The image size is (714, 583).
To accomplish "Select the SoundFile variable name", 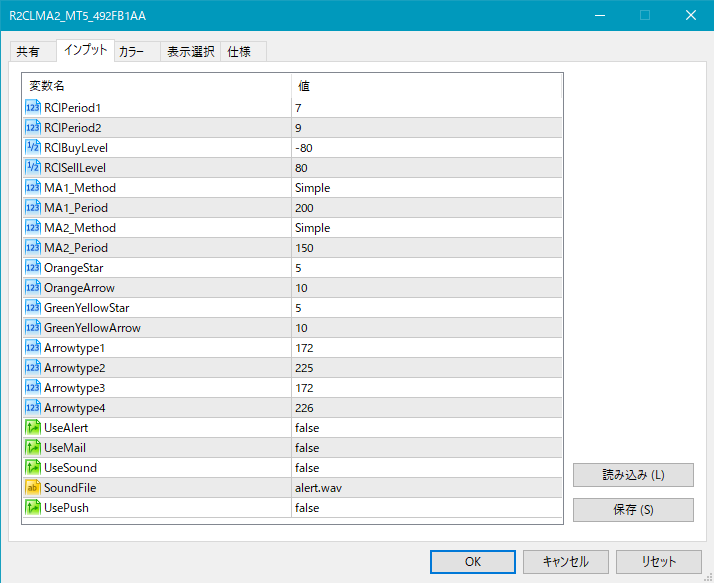I will (70, 488).
